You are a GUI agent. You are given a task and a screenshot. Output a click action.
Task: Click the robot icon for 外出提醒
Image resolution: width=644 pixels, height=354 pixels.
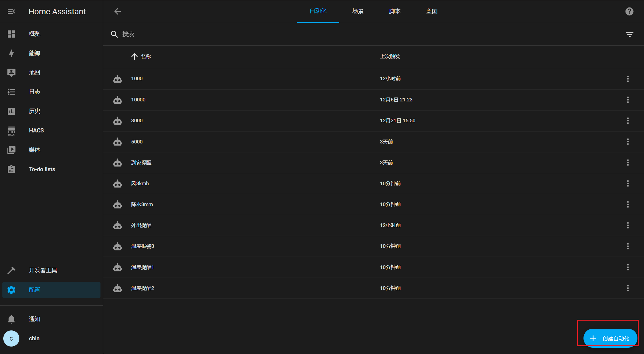click(x=117, y=225)
